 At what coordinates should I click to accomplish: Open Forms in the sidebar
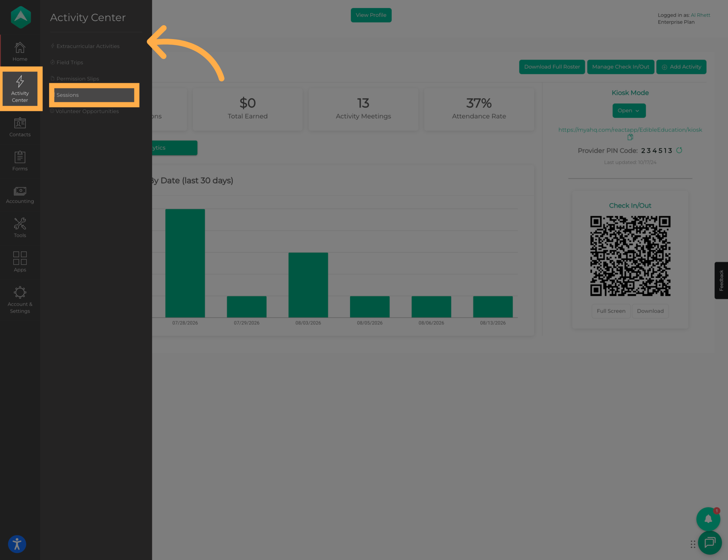click(20, 161)
